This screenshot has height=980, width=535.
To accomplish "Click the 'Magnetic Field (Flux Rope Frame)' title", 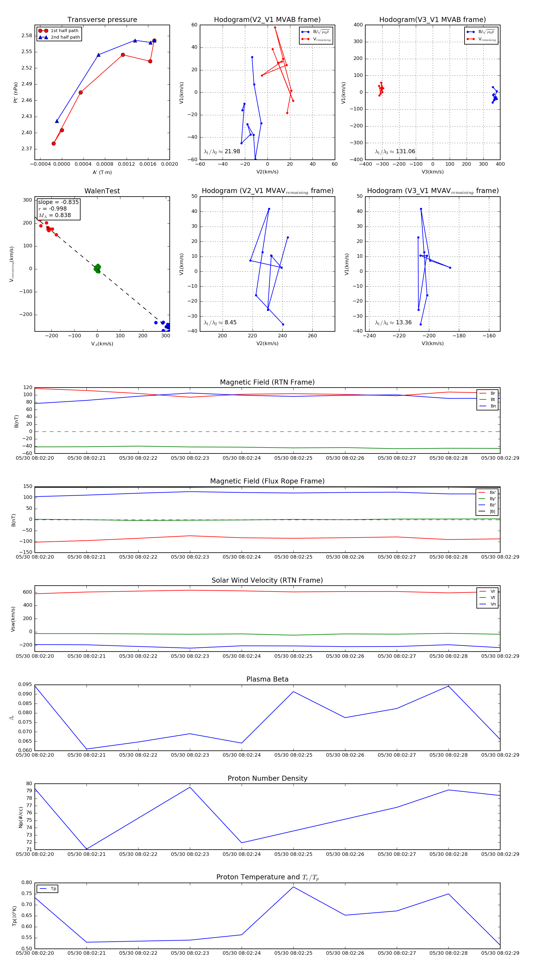I will click(267, 481).
